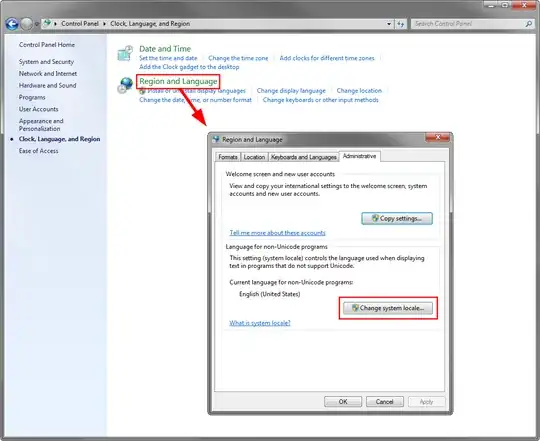Viewport: 540px width, 441px height.
Task: Click Change keyboards or other input methods
Action: (321, 100)
